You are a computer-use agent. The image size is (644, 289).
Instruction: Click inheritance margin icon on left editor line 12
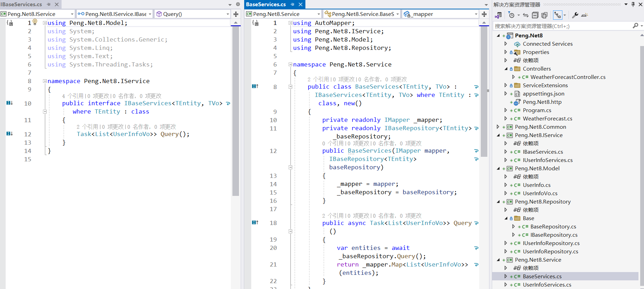coord(10,134)
